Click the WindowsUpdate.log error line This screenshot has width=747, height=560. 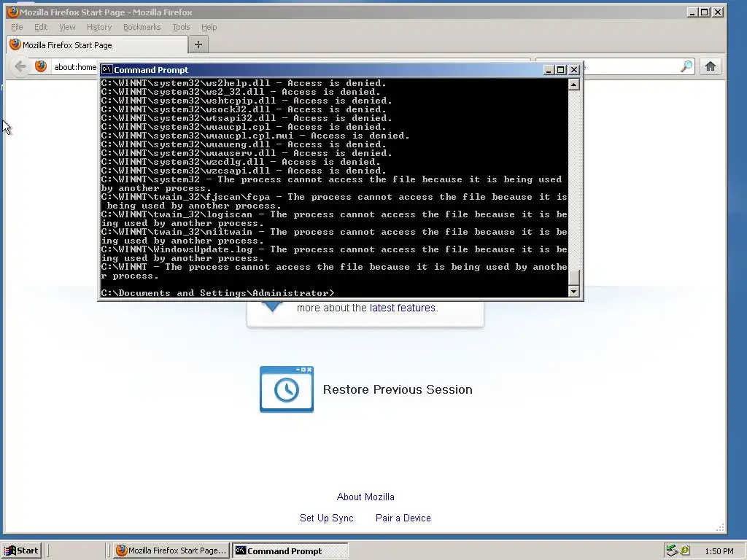334,254
